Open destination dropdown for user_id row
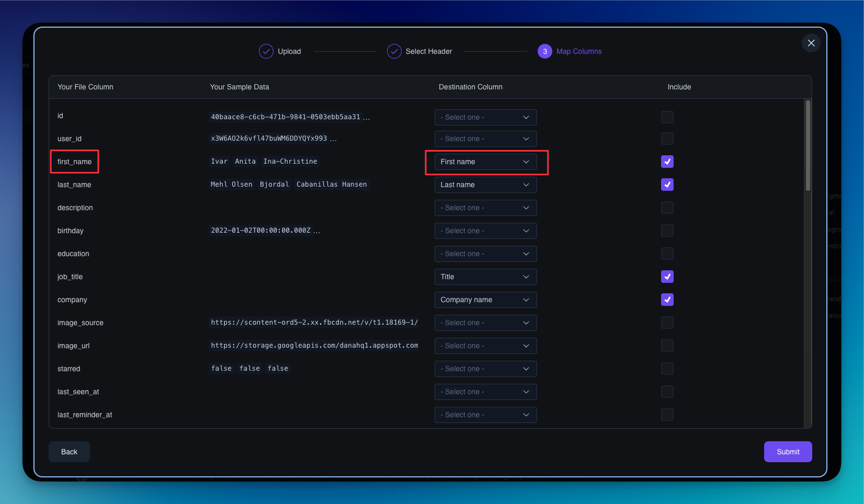The image size is (864, 504). [486, 139]
